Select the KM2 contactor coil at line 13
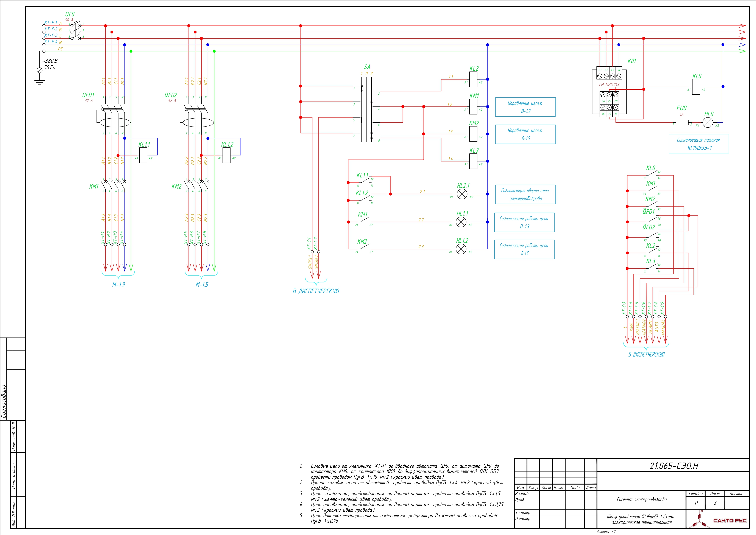The height and width of the screenshot is (535, 756). [473, 134]
